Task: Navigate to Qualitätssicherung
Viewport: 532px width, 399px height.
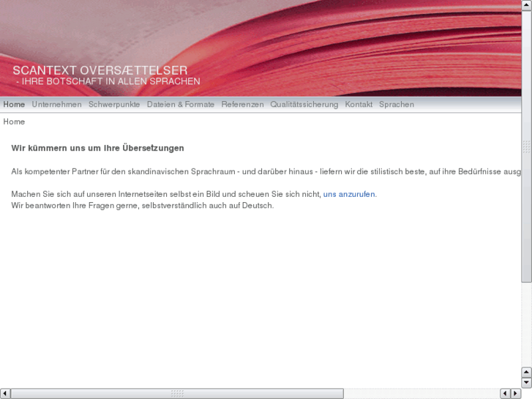Action: (x=304, y=104)
